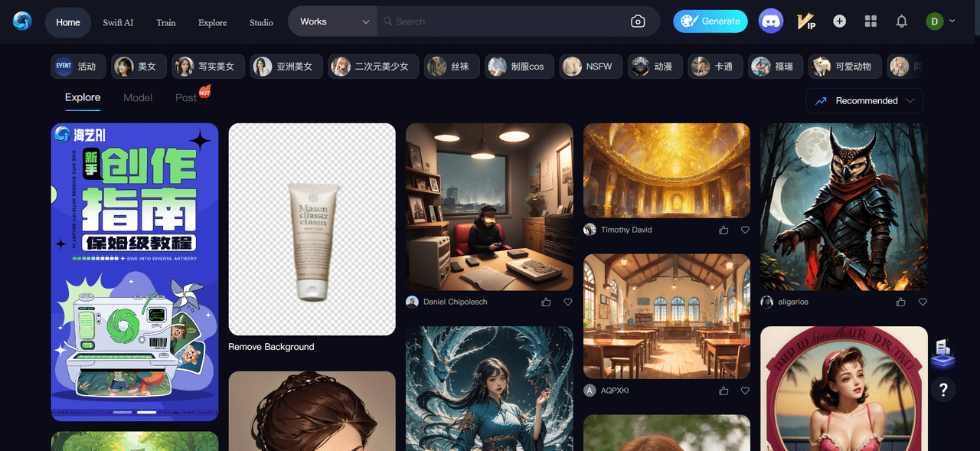Select the NSFW category chip
This screenshot has width=980, height=451.
(590, 67)
